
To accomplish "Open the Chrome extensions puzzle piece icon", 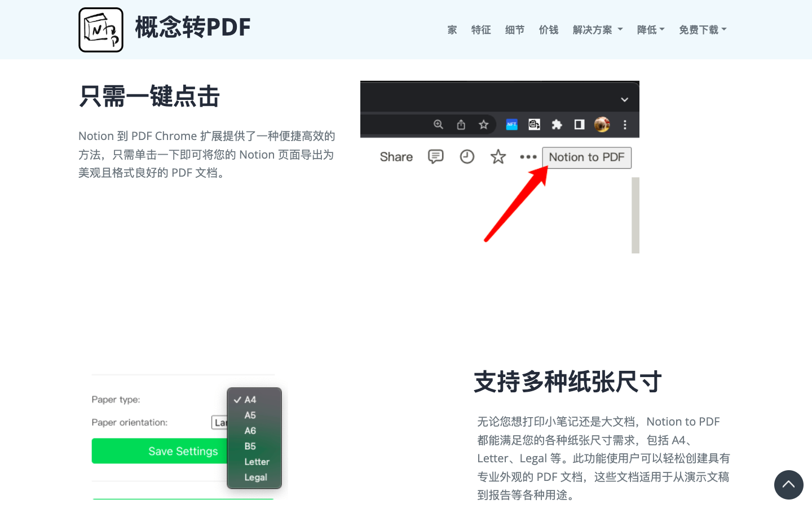I will pyautogui.click(x=557, y=125).
